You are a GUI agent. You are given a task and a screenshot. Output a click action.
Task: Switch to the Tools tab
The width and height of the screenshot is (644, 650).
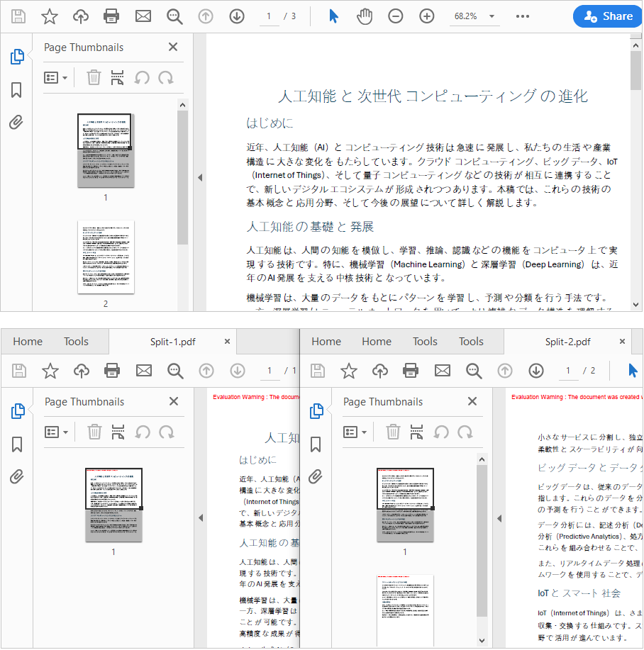76,341
